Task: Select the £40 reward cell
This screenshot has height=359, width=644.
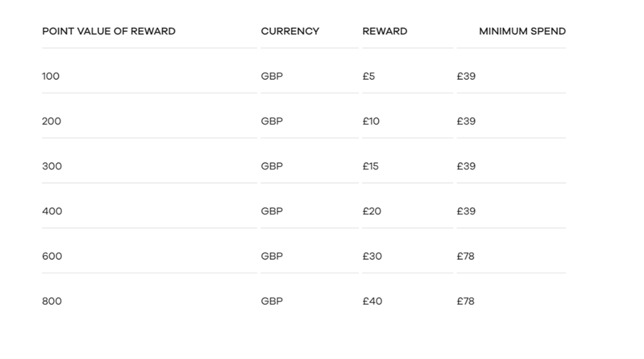Action: point(372,301)
